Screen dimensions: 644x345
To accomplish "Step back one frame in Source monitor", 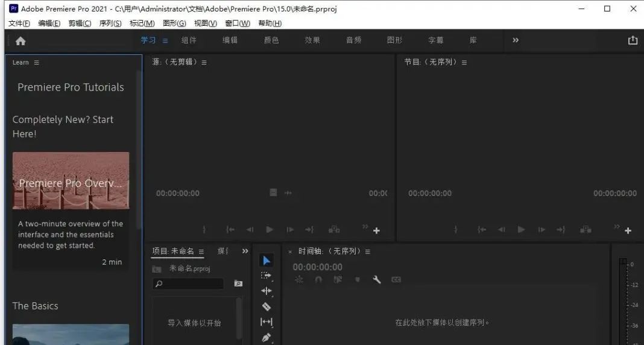I will [250, 230].
